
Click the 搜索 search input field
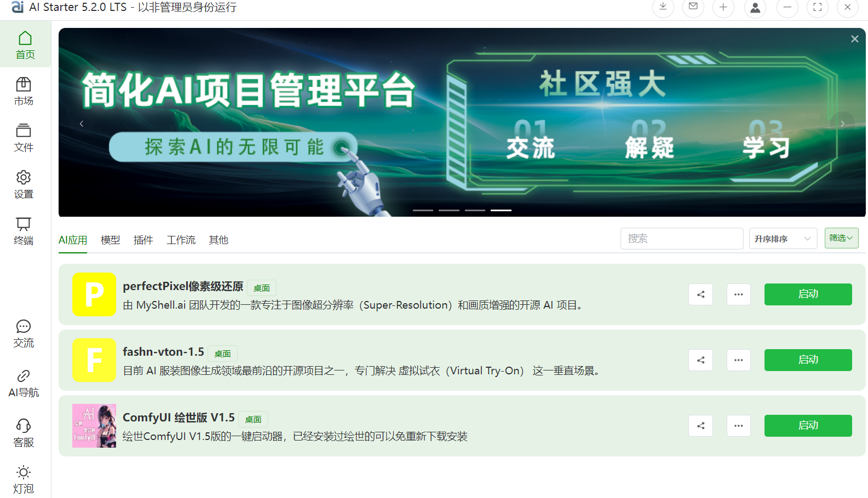click(682, 239)
